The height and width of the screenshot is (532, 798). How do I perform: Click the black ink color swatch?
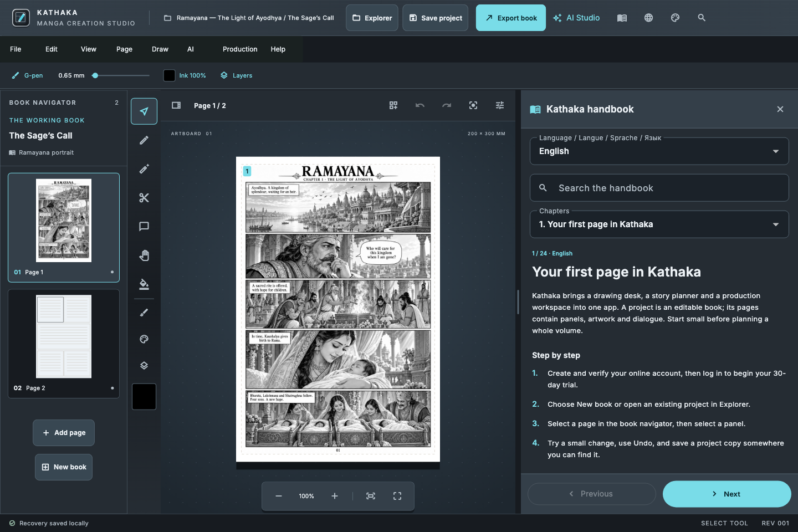(170, 75)
